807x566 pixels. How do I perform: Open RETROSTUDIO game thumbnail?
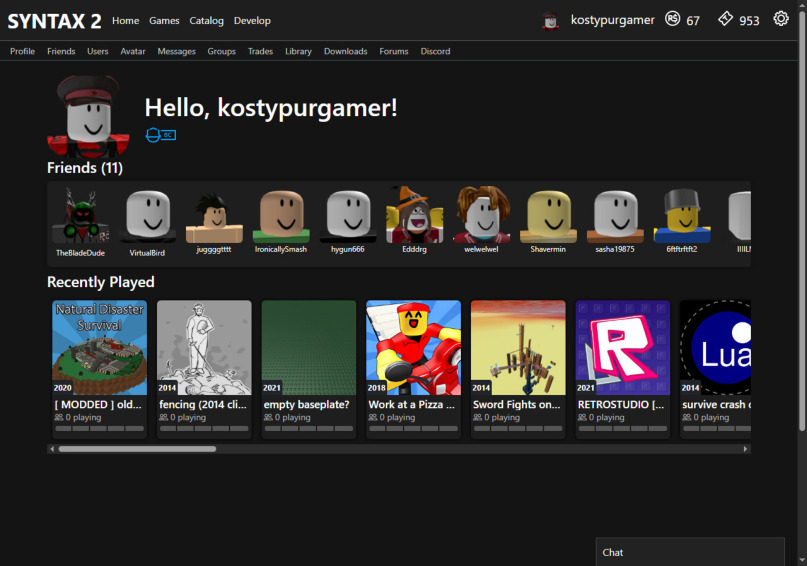pyautogui.click(x=623, y=347)
